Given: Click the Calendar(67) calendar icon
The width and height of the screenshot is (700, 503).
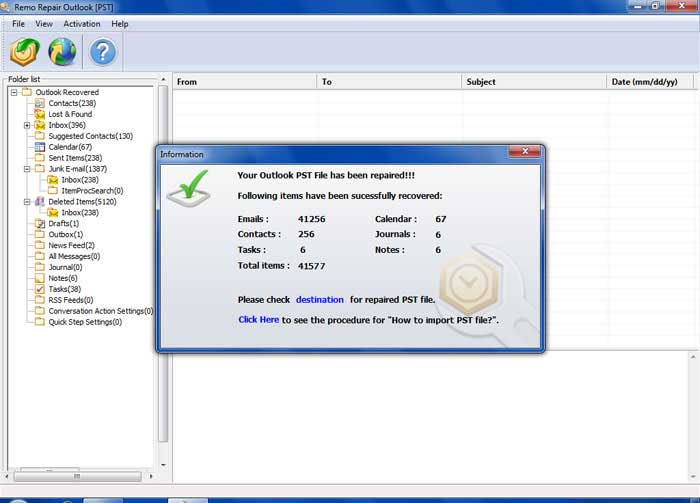Looking at the screenshot, I should 40,147.
